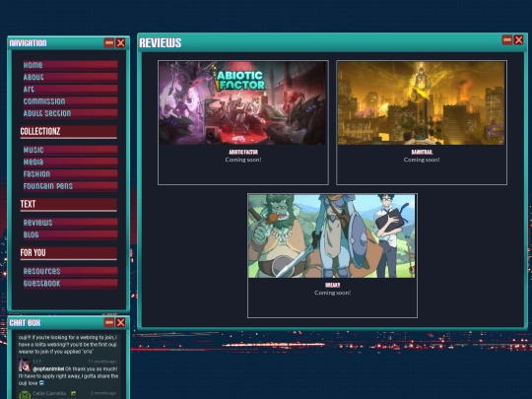
Task: Close the Navigation window
Action: click(121, 42)
